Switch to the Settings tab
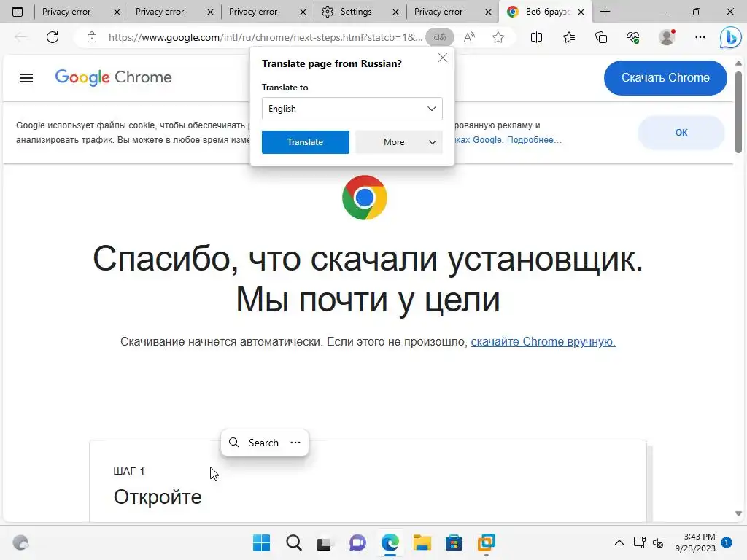747x560 pixels. (x=355, y=12)
